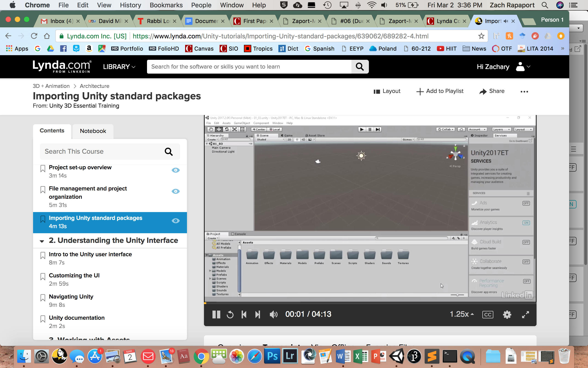
Task: Bookmark the Unity documentation video
Action: 43,319
